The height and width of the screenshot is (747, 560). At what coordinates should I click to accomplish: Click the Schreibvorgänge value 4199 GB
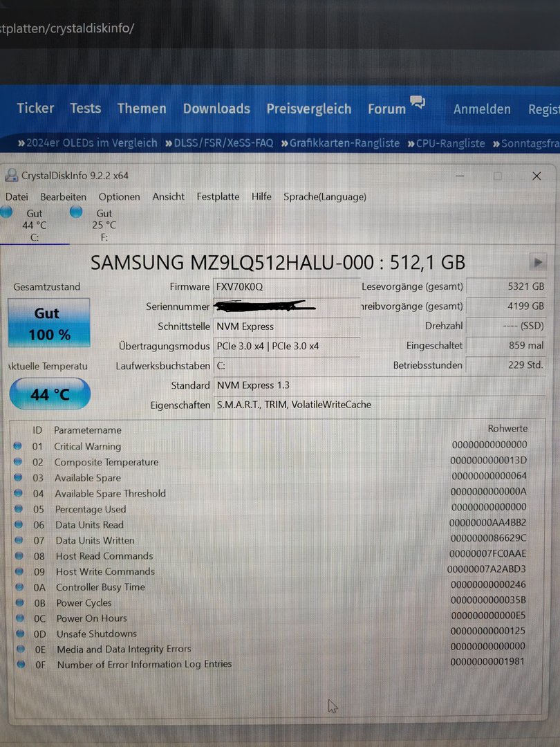(x=506, y=306)
